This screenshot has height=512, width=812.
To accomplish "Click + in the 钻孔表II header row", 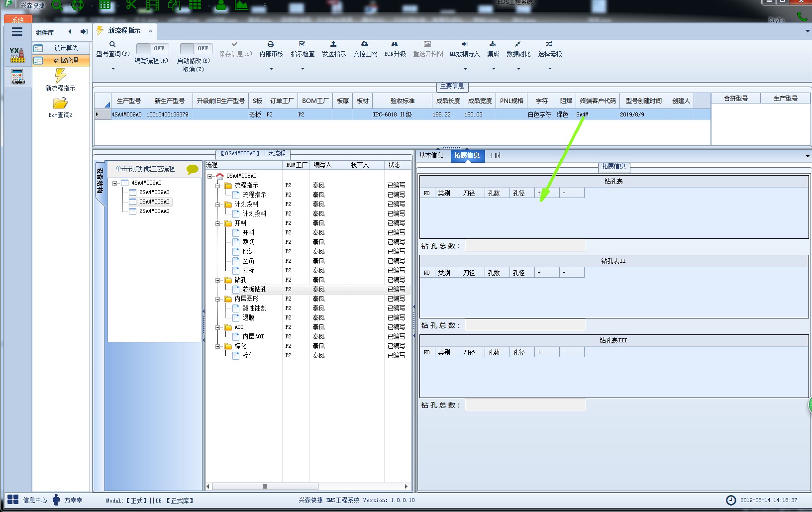I will click(546, 273).
